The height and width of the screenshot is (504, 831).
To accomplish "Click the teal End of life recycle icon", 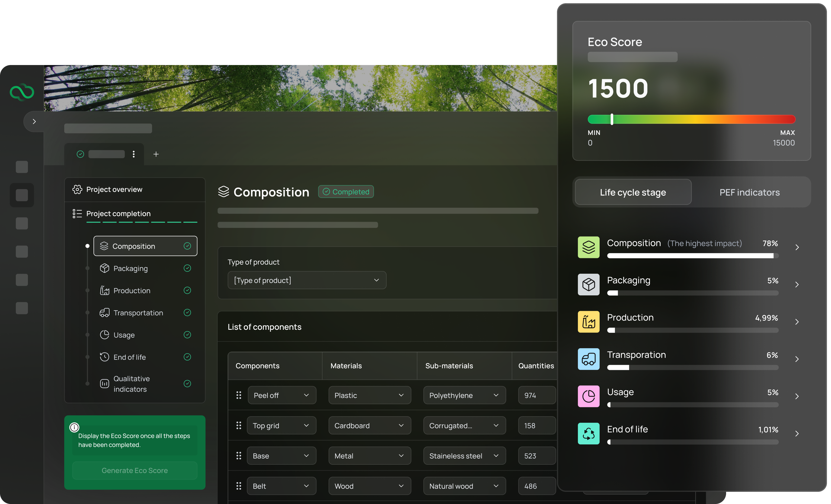I will (x=588, y=434).
